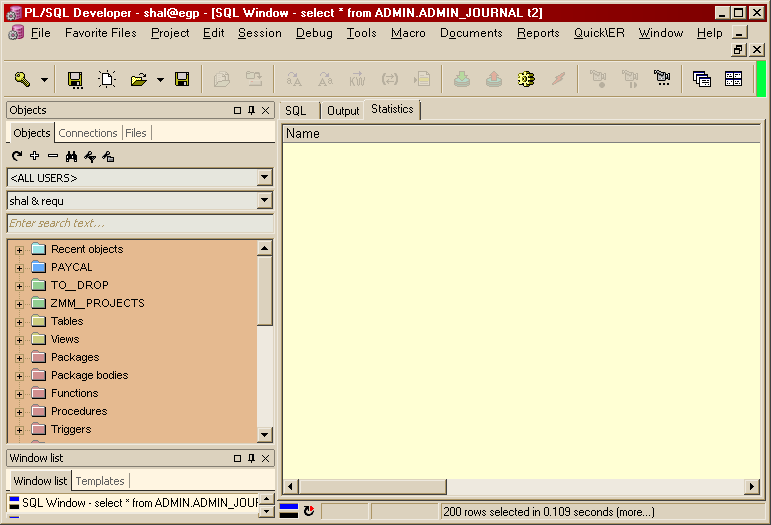The width and height of the screenshot is (771, 525).
Task: Expand the Tables folder node
Action: (x=19, y=322)
